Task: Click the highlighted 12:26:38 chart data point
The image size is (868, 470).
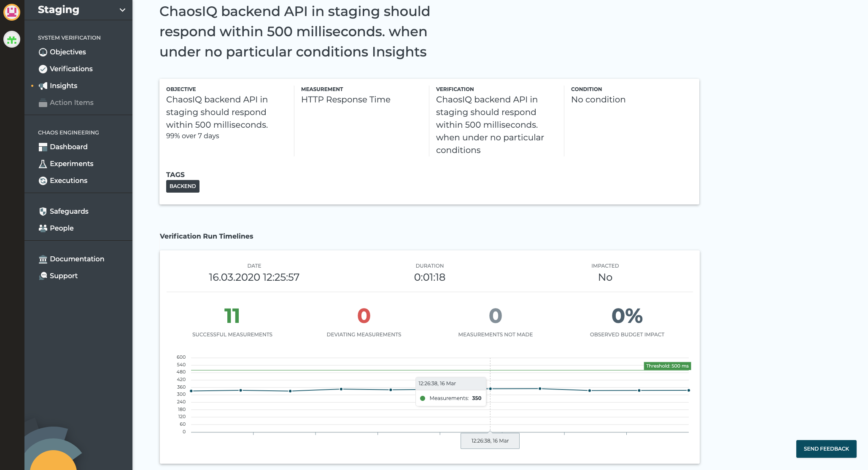Action: [490, 389]
